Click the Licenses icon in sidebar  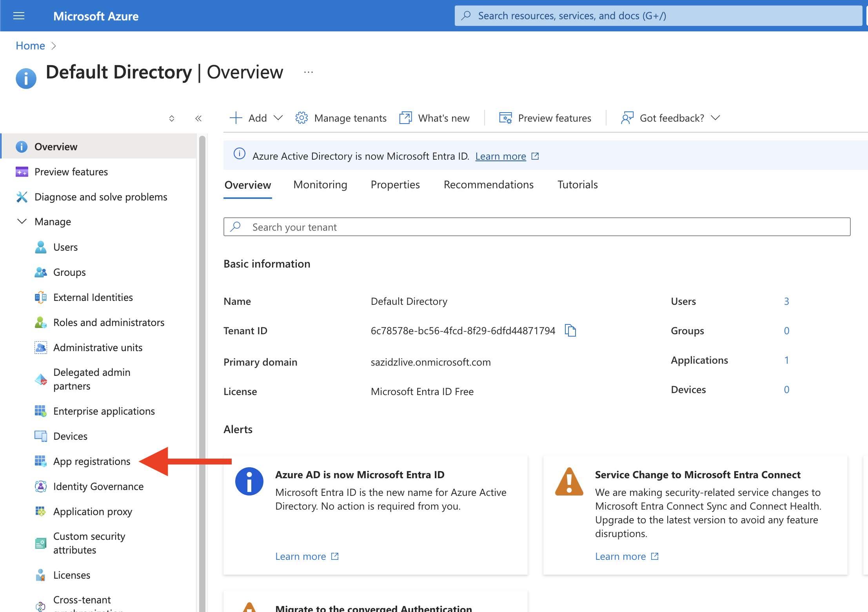point(40,575)
